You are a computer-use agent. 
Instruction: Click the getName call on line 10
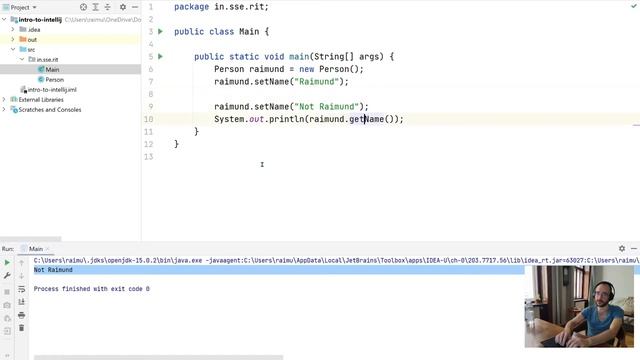pyautogui.click(x=367, y=119)
